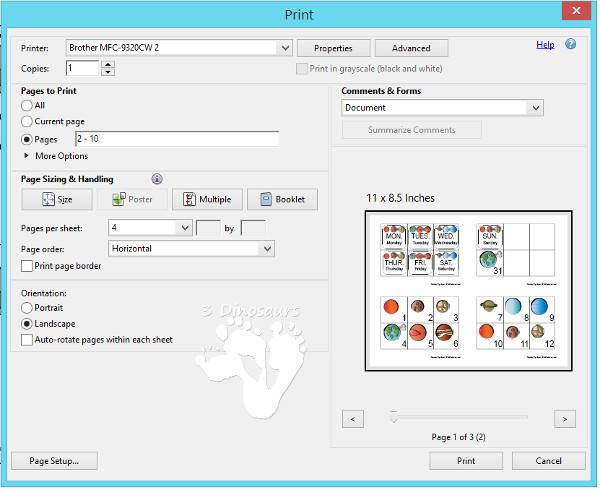Select the Size page sizing option
600x490 pixels.
pos(58,199)
